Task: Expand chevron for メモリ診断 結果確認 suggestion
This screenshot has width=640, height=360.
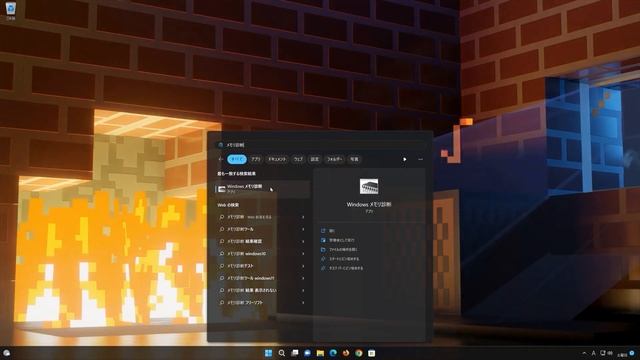Action: point(303,242)
